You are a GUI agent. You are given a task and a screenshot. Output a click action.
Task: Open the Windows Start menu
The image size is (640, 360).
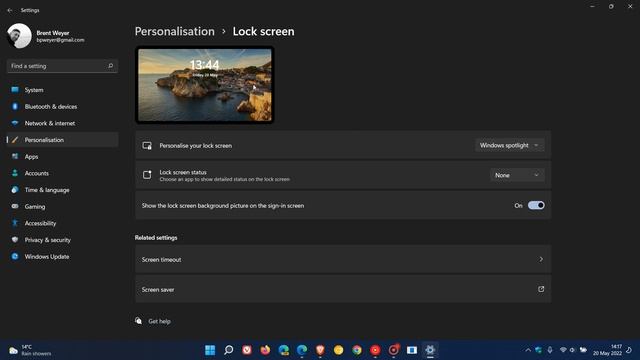pyautogui.click(x=210, y=350)
